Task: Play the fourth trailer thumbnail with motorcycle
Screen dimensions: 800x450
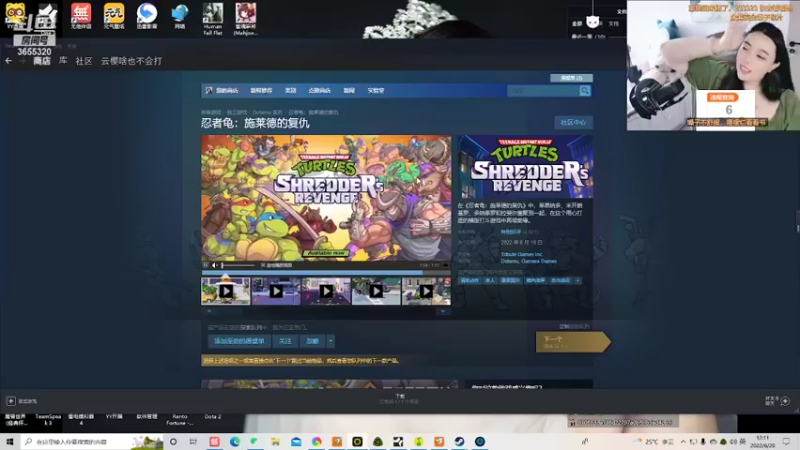Action: point(376,291)
